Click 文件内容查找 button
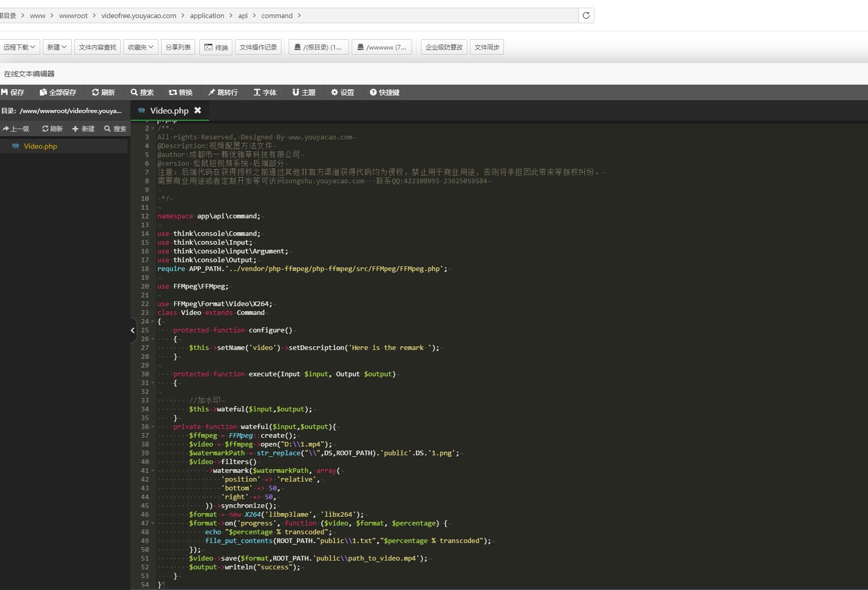The image size is (868, 590). point(98,47)
